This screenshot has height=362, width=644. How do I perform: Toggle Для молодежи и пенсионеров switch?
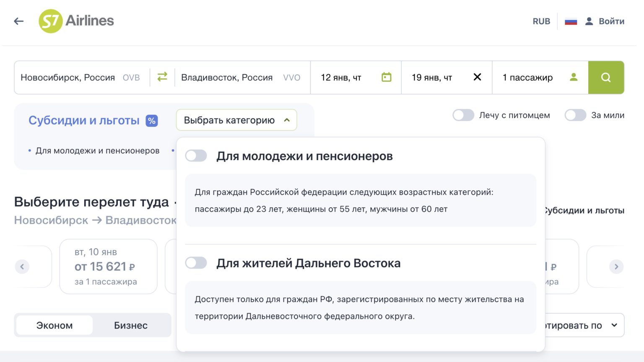point(196,156)
